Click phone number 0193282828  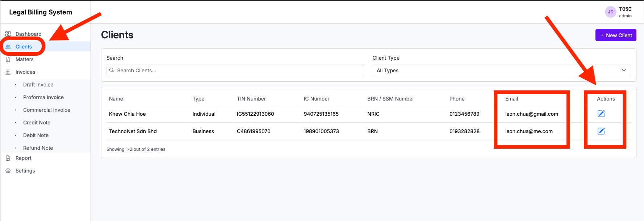pos(464,131)
